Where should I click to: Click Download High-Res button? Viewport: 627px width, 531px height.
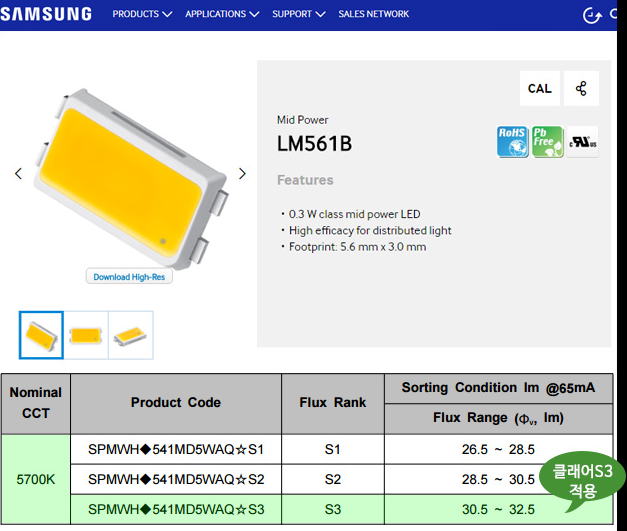[x=129, y=276]
